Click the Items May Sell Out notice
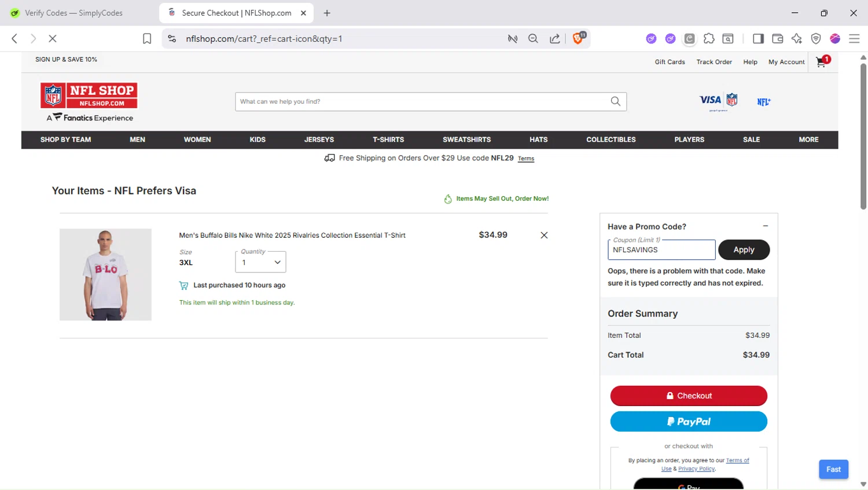868x490 pixels. point(496,198)
